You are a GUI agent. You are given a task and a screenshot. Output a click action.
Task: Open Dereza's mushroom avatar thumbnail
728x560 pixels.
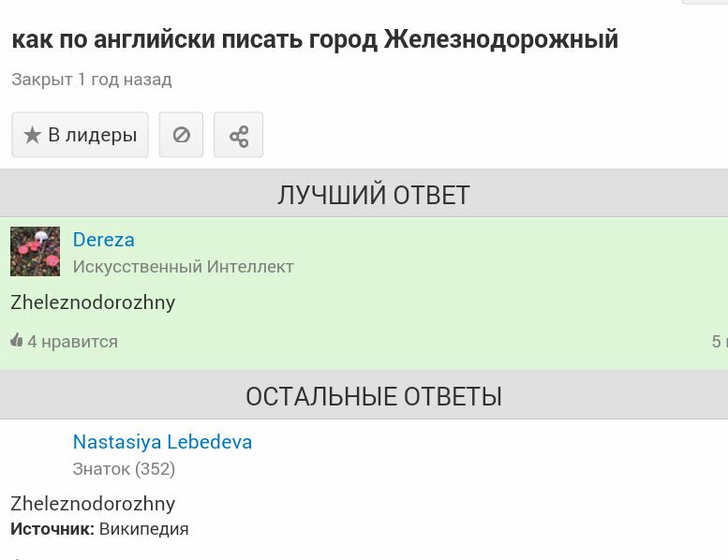[x=35, y=252]
